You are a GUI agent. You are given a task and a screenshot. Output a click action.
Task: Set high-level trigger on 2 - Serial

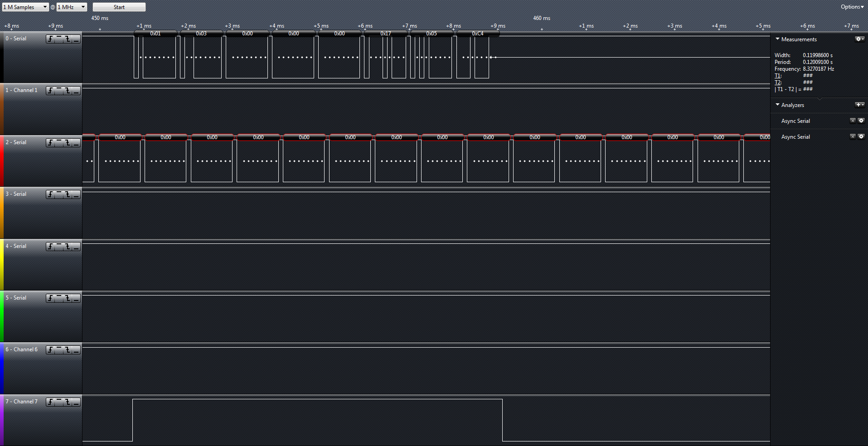59,143
